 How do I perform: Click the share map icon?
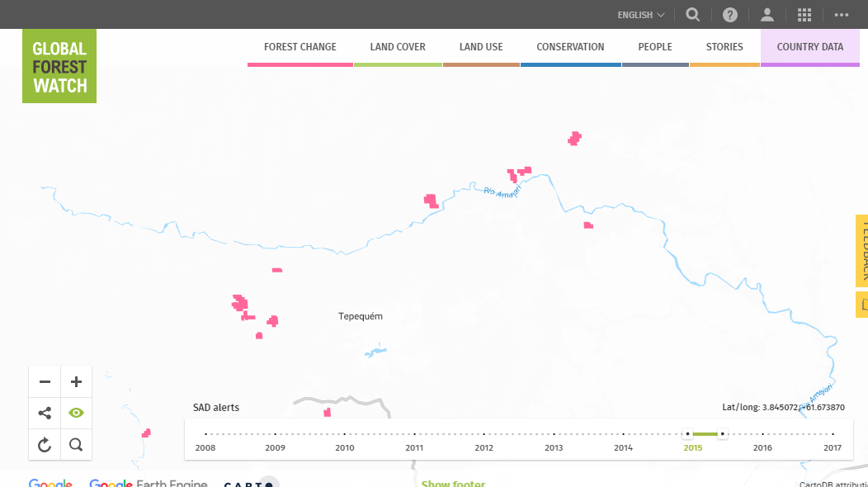[x=45, y=414]
